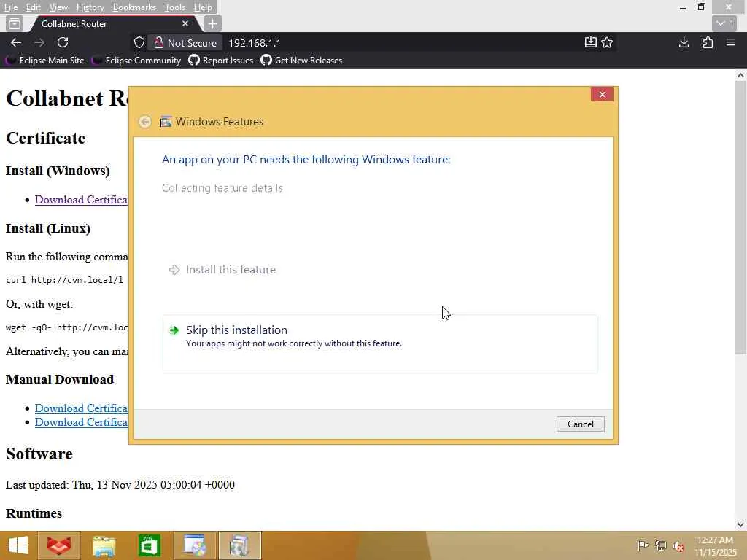
Task: Click the Download Certificate link under Install (Windows)
Action: click(82, 200)
